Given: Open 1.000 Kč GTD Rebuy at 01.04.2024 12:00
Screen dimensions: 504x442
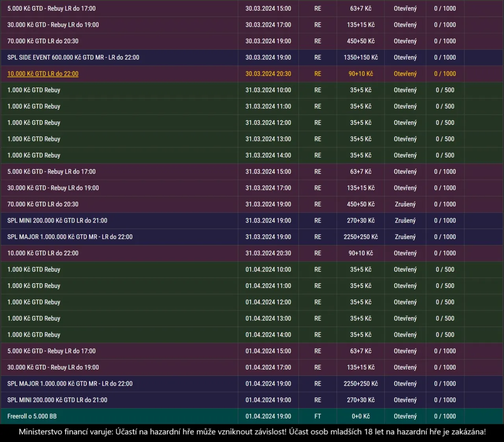Looking at the screenshot, I should (x=34, y=302).
